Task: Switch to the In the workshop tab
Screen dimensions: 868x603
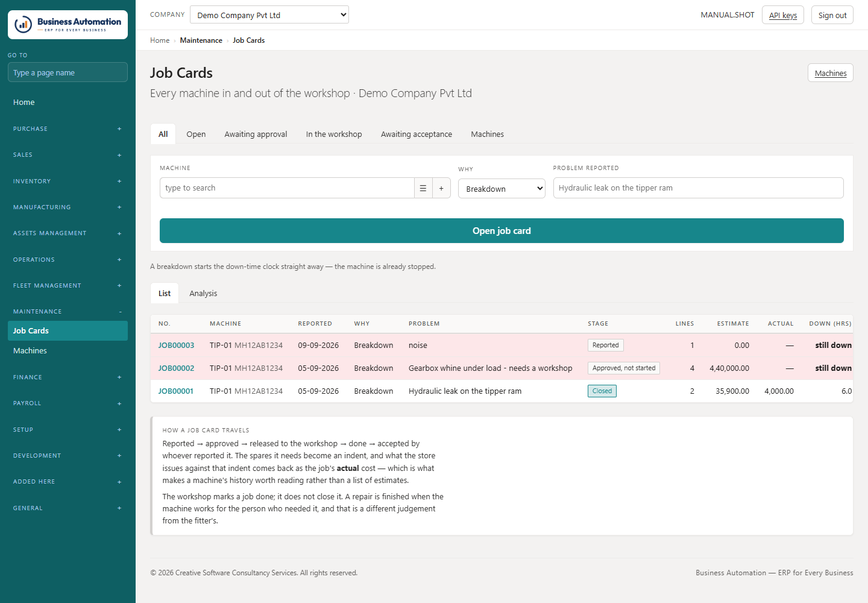Action: (334, 134)
